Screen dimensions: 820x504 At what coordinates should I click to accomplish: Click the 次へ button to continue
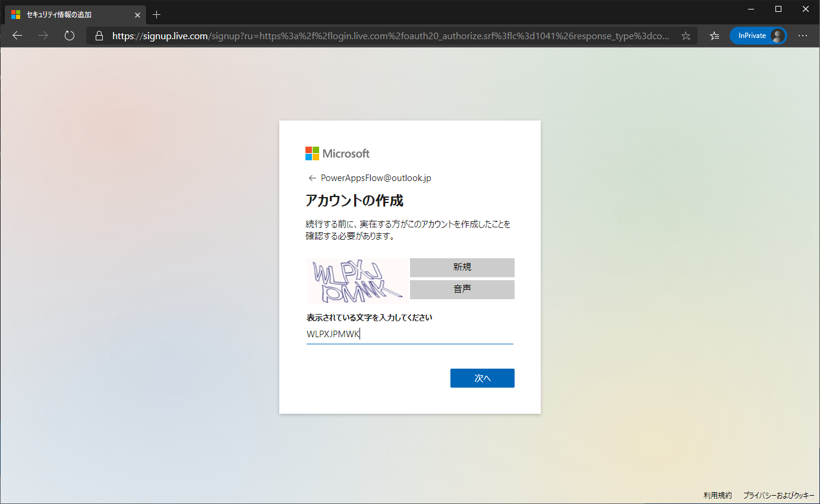click(x=482, y=378)
